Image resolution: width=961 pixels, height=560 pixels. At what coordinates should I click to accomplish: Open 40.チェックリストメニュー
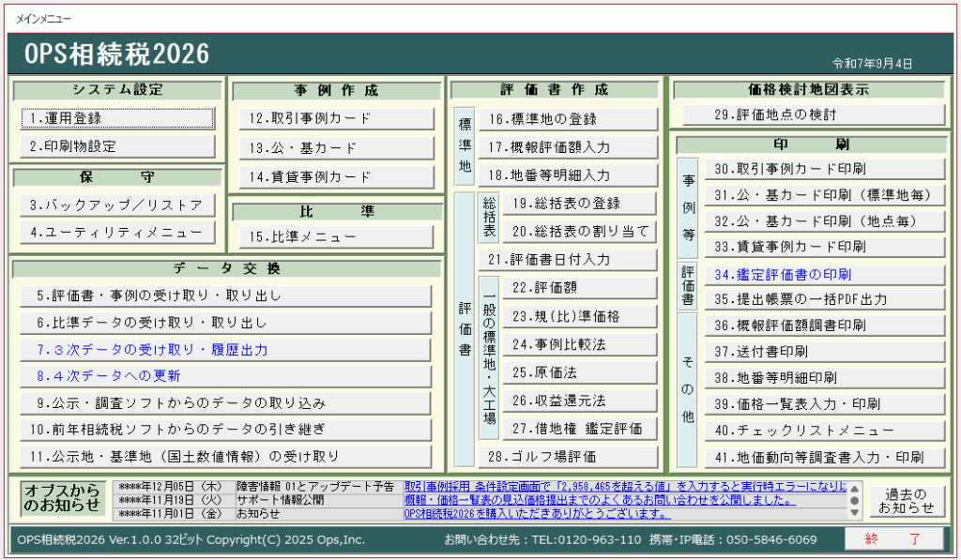pyautogui.click(x=825, y=431)
